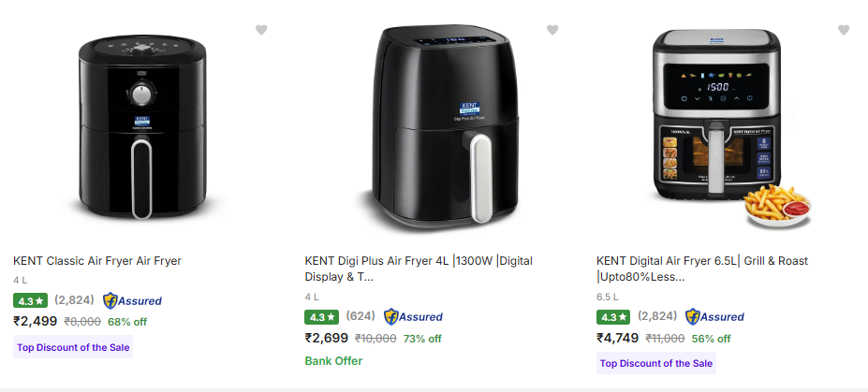Toggle wishlist heart on KENT Digital 6.5L fryer
Viewport: 868px width, 392px height.
coord(844,30)
